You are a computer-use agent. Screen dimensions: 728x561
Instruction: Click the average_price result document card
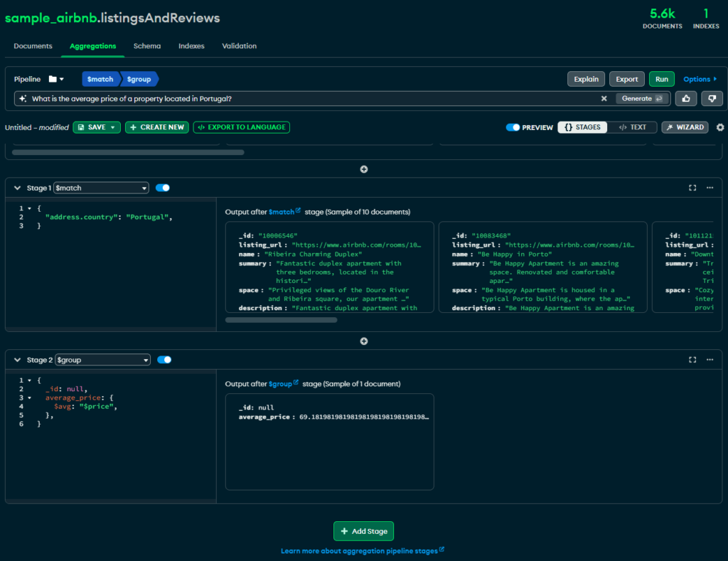click(330, 442)
